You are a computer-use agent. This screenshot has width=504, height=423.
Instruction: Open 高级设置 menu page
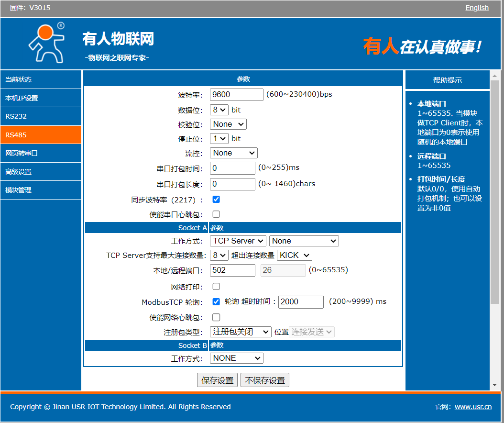(x=41, y=172)
